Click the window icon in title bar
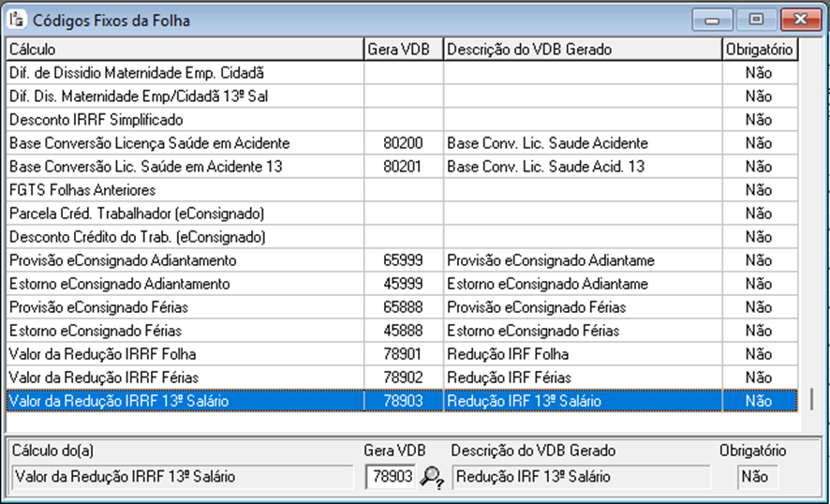830x504 pixels. [17, 20]
